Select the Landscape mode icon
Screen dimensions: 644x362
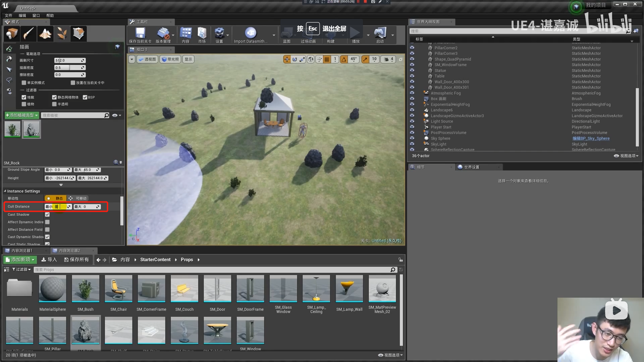(x=45, y=34)
